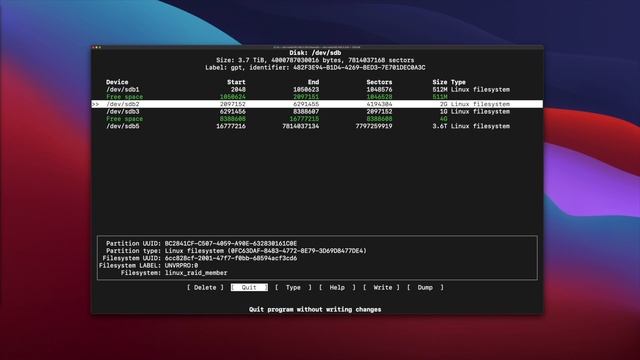Select the Write menu option

click(382, 287)
